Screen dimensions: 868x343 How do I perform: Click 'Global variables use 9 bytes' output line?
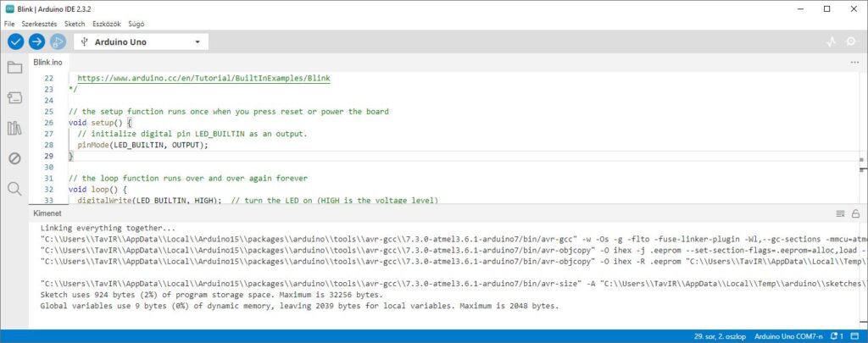tap(299, 306)
